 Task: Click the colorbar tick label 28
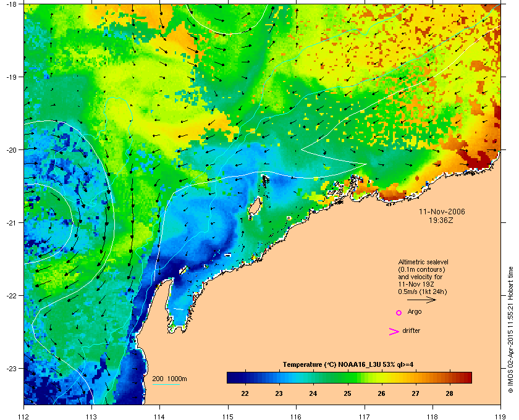pos(450,393)
